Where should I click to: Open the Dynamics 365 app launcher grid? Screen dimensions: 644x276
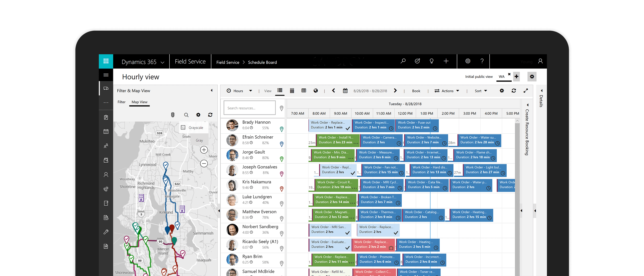click(x=106, y=61)
